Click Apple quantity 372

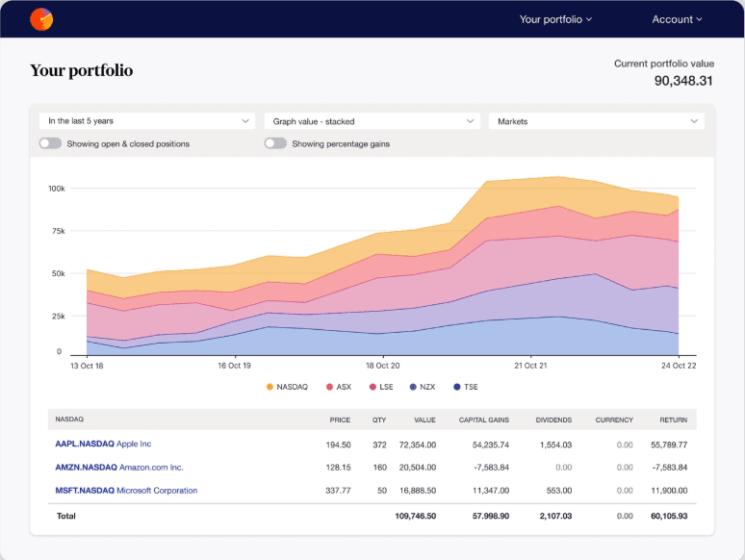point(379,445)
